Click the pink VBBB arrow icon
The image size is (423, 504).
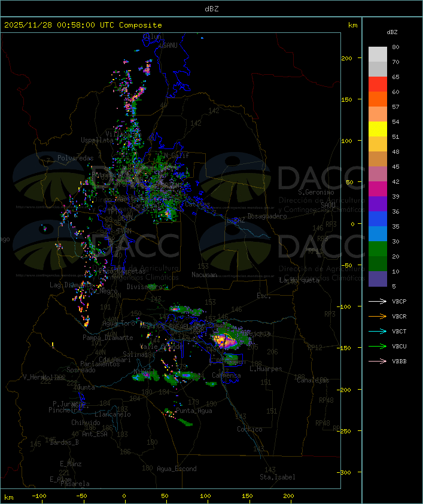tap(378, 361)
